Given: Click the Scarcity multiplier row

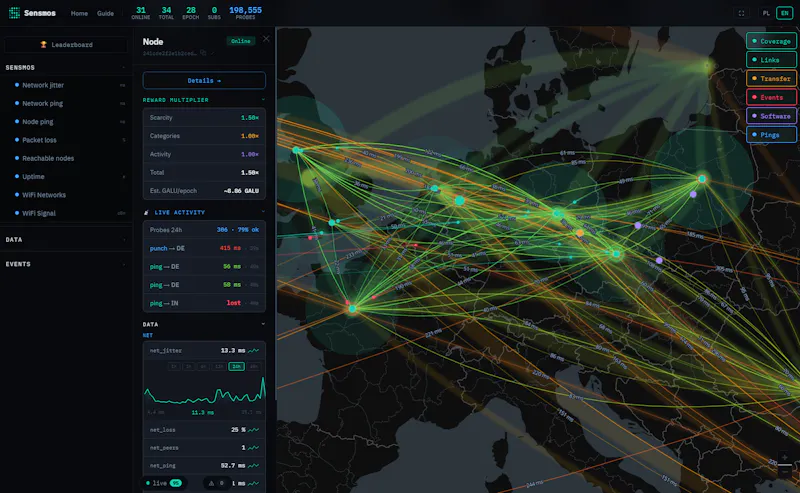Looking at the screenshot, I should click(x=204, y=117).
